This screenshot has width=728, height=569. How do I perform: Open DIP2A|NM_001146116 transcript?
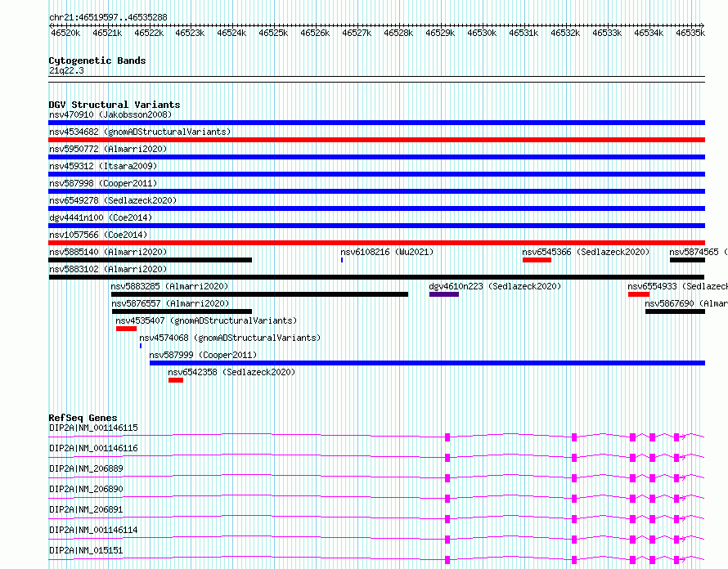(93, 448)
